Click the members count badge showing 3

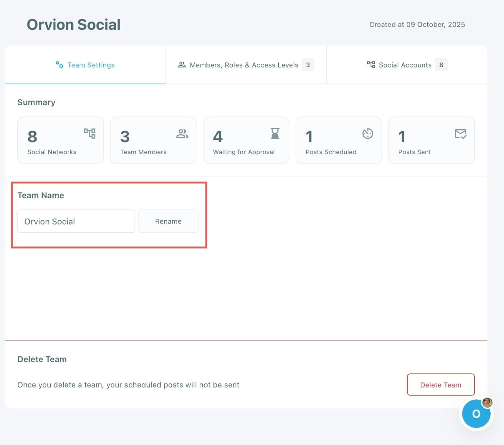[x=308, y=65]
